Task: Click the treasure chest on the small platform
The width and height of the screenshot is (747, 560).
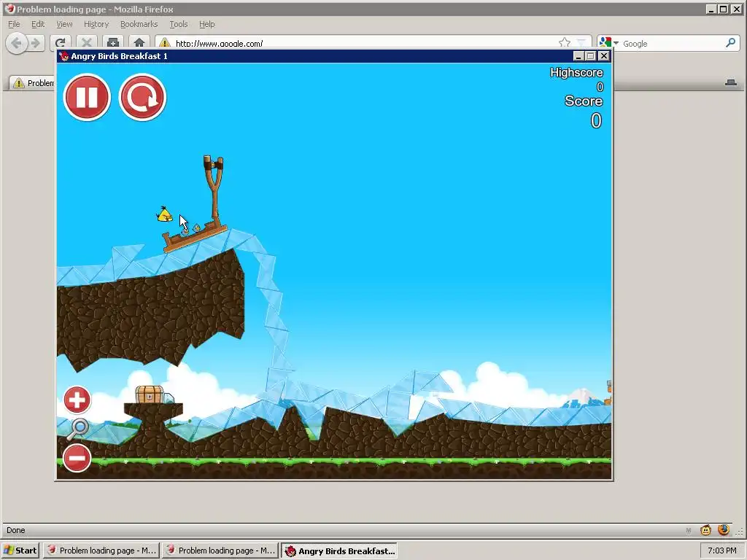Action: 149,394
